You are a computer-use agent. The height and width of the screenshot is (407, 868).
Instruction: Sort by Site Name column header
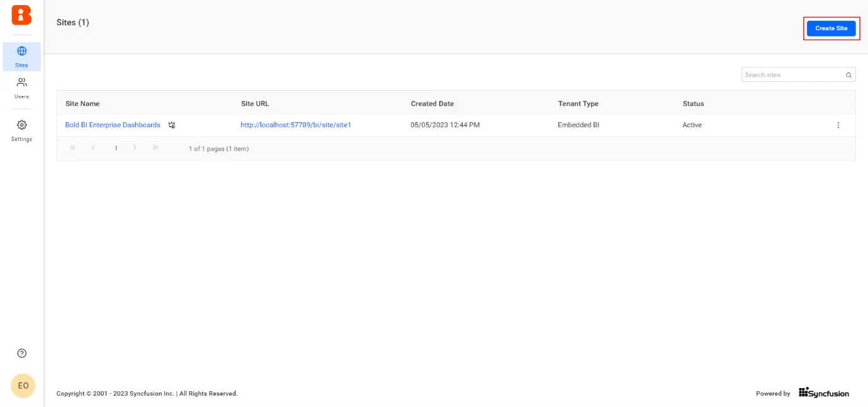82,104
